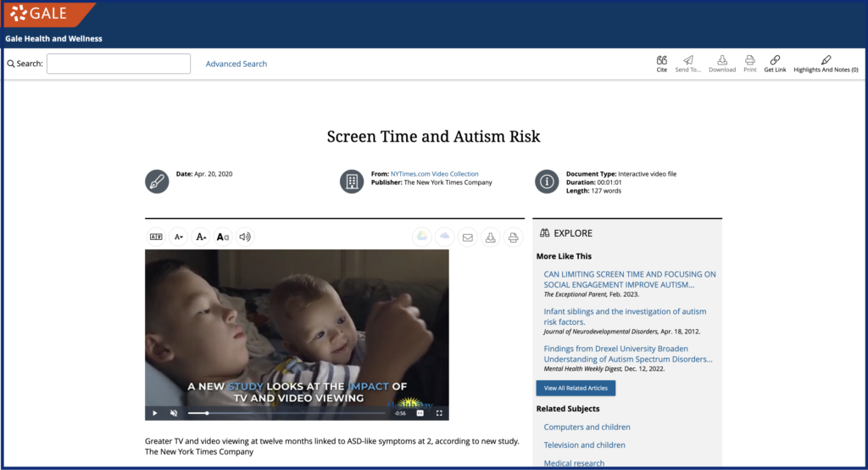868x470 pixels.
Task: Open Highlights And Notes panel
Action: 826,63
